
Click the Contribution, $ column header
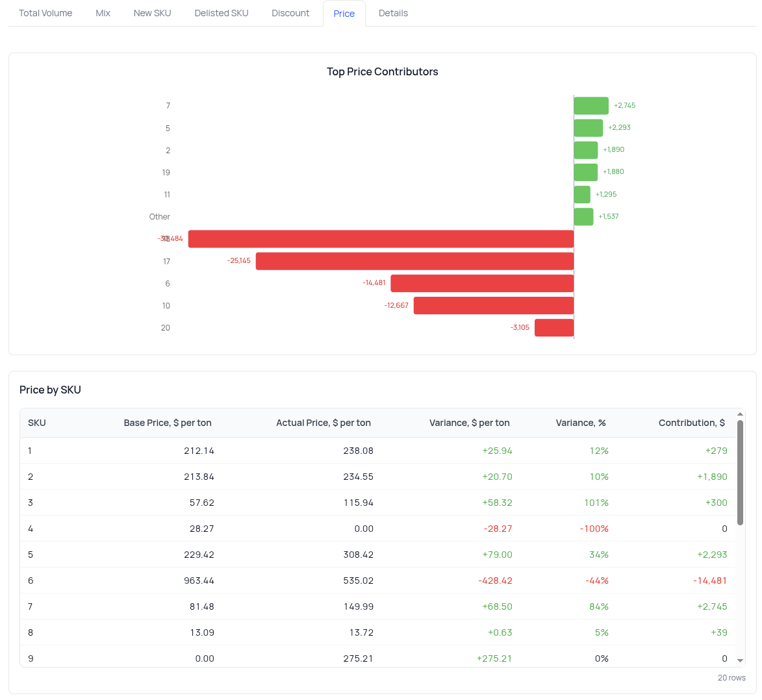point(691,423)
